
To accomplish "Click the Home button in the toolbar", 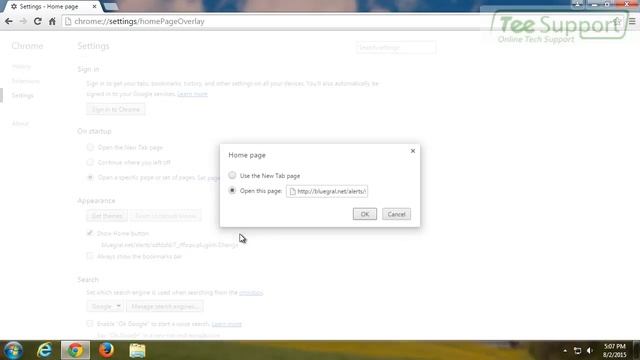I will pyautogui.click(x=52, y=21).
